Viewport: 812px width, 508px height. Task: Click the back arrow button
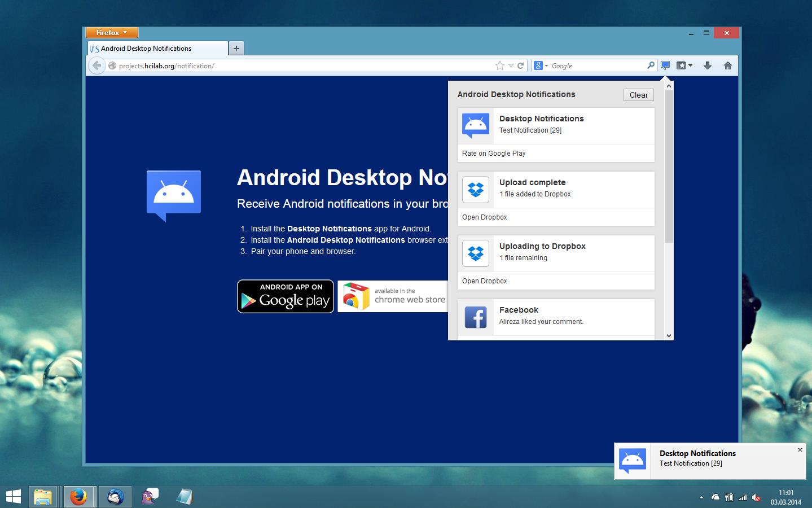point(97,65)
